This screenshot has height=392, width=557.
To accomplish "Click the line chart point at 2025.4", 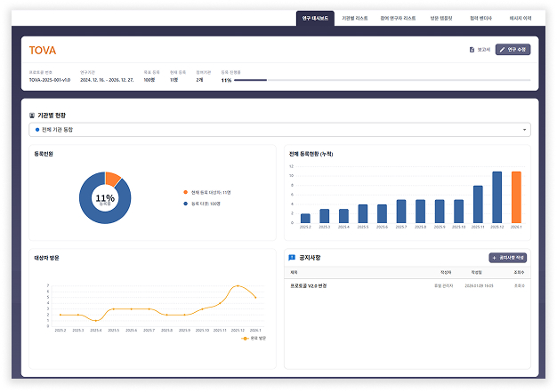I will click(96, 321).
